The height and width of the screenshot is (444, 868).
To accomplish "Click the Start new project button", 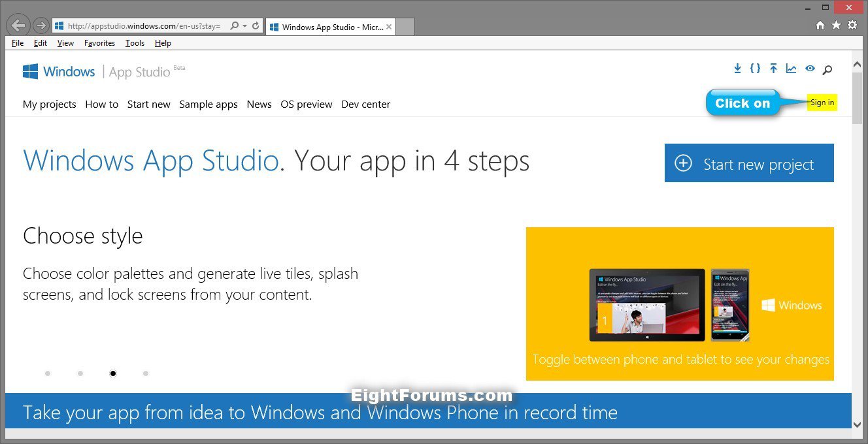I will point(749,163).
